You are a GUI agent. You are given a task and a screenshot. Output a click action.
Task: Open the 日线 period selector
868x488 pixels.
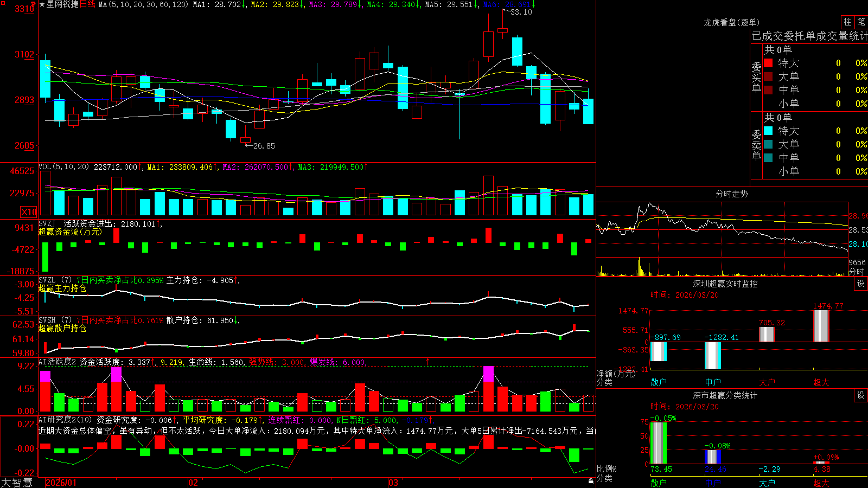pos(88,4)
